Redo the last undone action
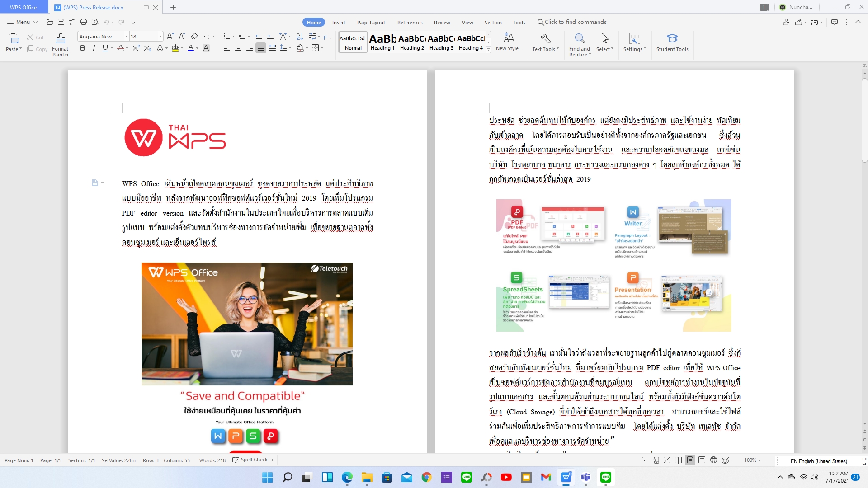This screenshot has width=868, height=488. (x=121, y=22)
